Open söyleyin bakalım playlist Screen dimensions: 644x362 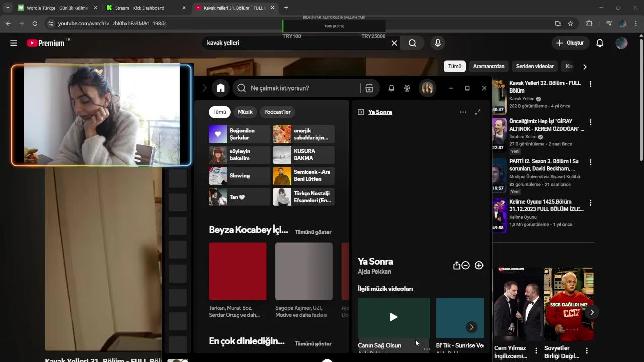click(239, 155)
